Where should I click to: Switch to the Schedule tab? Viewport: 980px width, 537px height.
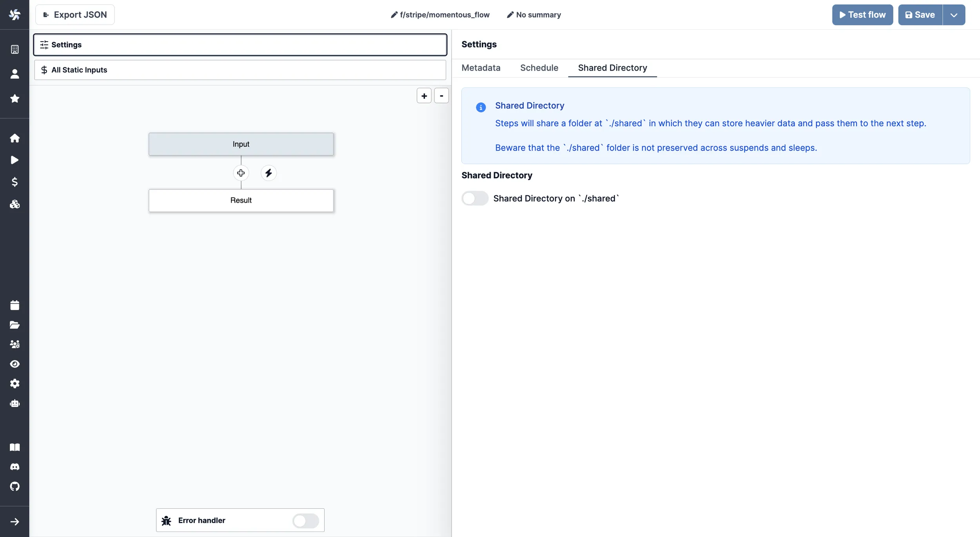pyautogui.click(x=539, y=68)
